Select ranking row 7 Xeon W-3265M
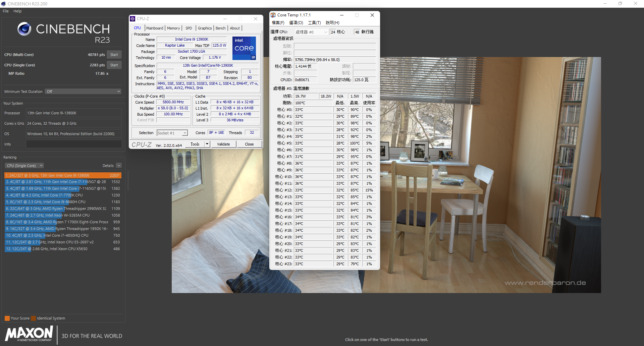 point(63,215)
